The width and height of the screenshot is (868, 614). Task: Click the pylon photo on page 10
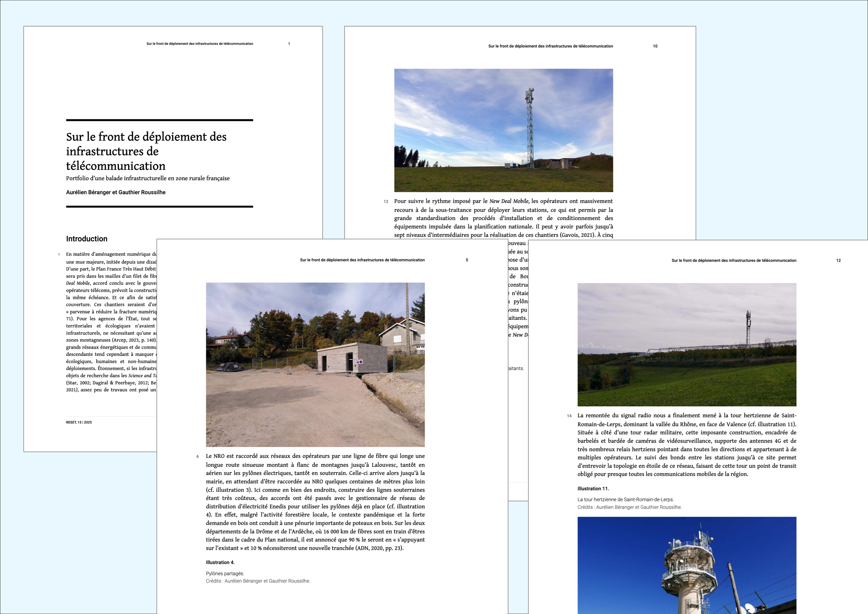504,131
